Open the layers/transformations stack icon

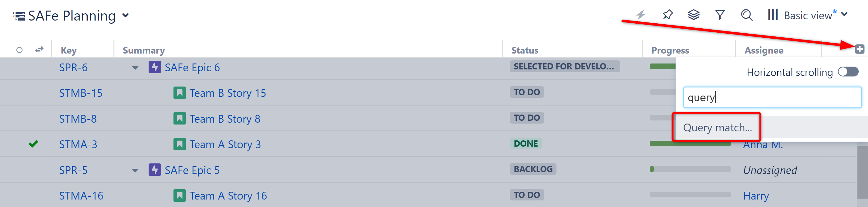pyautogui.click(x=694, y=15)
